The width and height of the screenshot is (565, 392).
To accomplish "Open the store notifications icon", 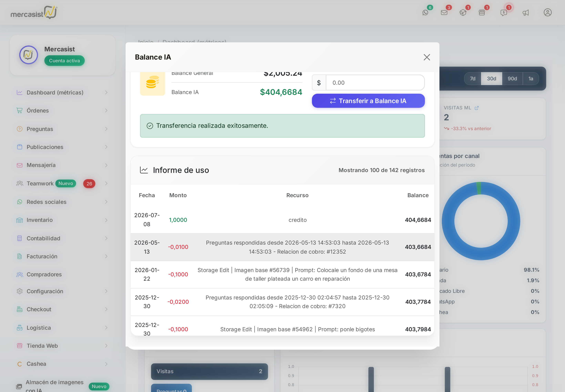I will pyautogui.click(x=482, y=13).
